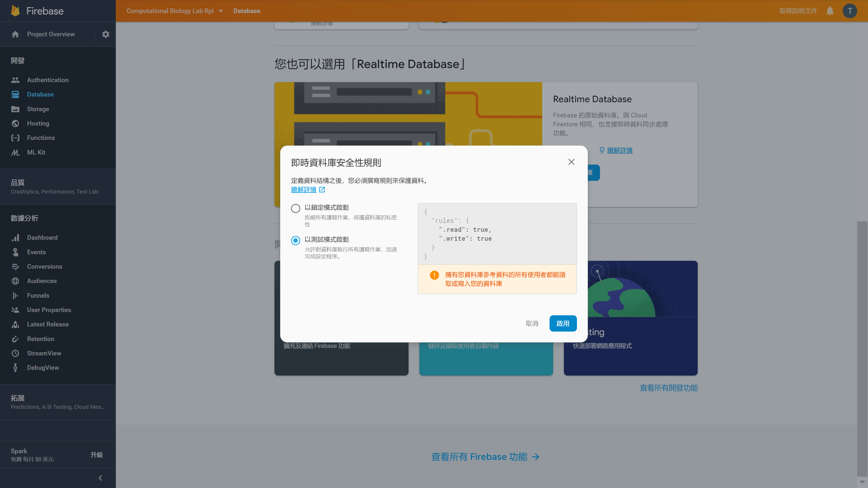Select 以鎖定模式啟動 radio option

click(295, 208)
